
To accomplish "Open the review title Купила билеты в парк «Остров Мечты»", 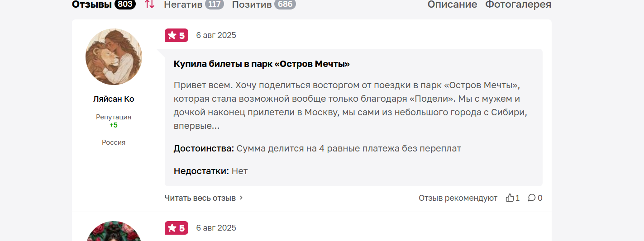I will (x=262, y=64).
